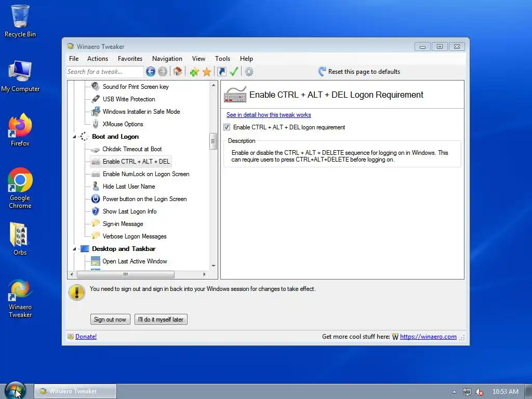Open the Recycle Bin desktop icon

pos(20,21)
